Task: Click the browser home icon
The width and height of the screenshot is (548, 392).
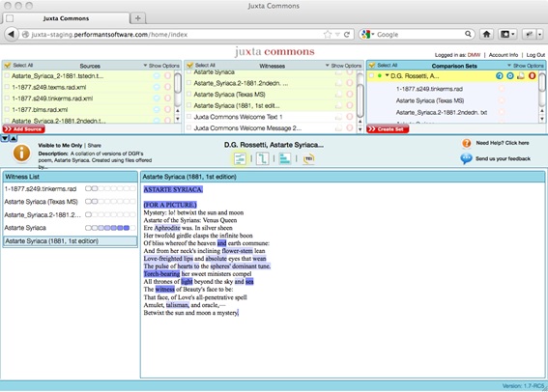Action: (486, 34)
